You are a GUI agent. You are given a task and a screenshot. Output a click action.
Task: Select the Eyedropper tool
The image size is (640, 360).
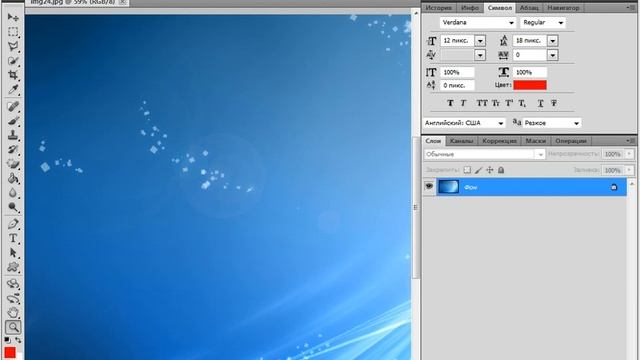(x=13, y=89)
